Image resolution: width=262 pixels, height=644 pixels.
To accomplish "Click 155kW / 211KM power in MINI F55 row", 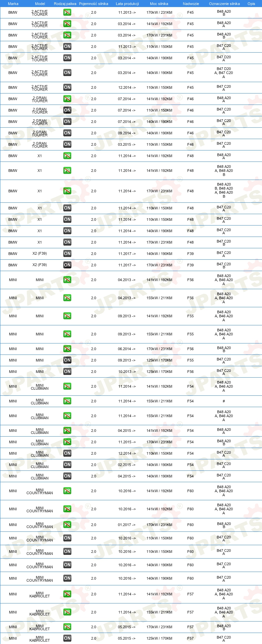I will click(x=159, y=334).
